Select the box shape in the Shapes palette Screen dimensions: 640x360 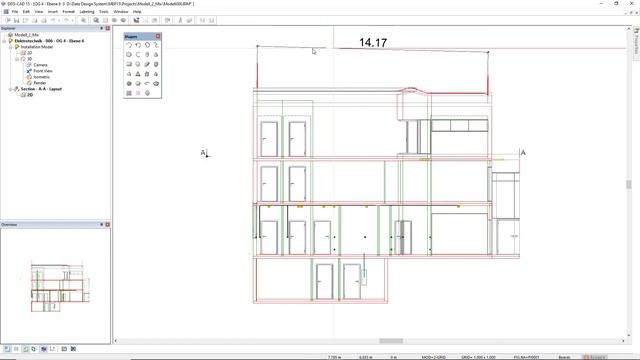click(x=129, y=64)
